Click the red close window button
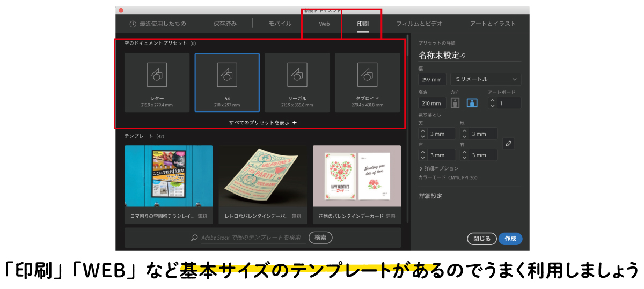 [121, 10]
